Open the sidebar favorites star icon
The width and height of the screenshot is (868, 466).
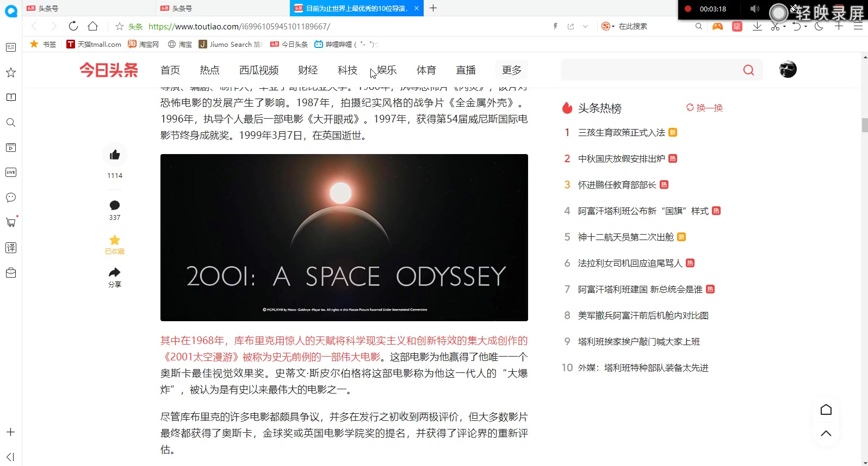point(10,72)
